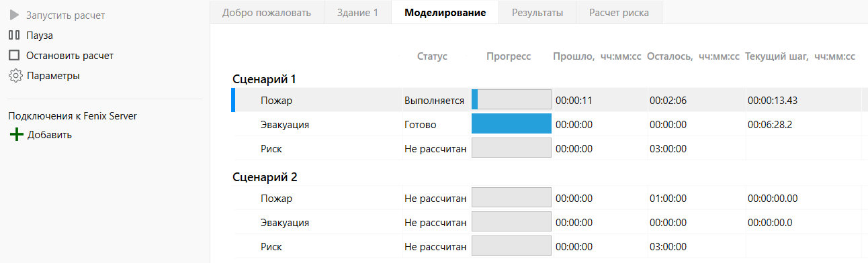The height and width of the screenshot is (263, 868).
Task: Click the Сценарий 2 Риск progress bar
Action: pos(511,246)
